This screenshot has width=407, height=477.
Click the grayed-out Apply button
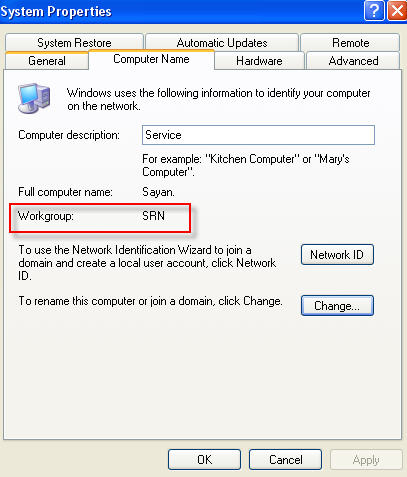click(x=366, y=460)
